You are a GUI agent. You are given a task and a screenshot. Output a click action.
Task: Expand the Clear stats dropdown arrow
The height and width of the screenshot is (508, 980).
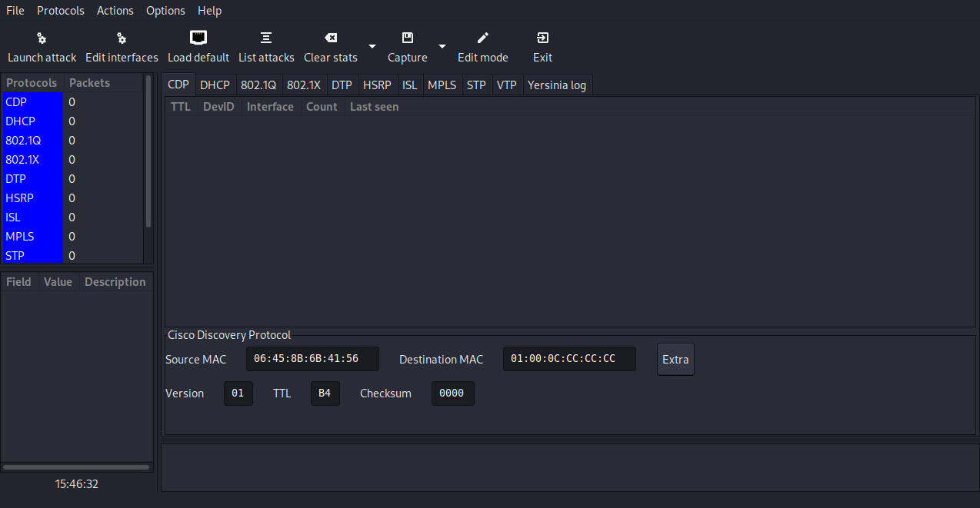point(372,47)
